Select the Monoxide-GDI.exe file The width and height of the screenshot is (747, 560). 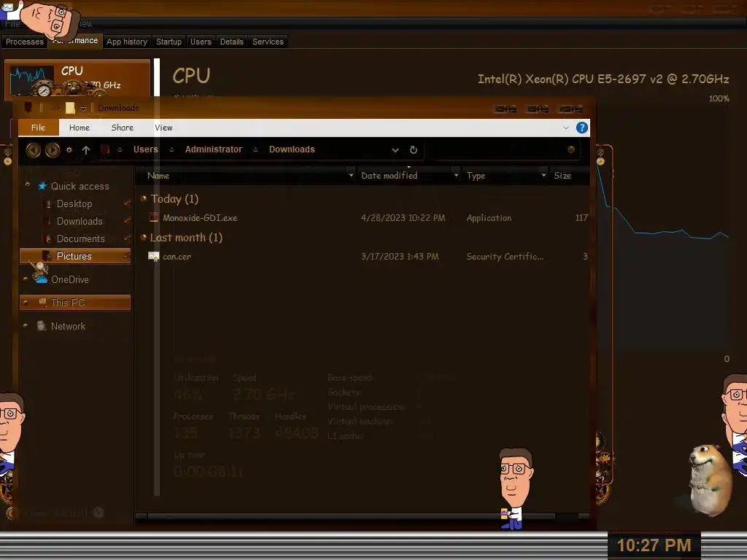(x=200, y=218)
